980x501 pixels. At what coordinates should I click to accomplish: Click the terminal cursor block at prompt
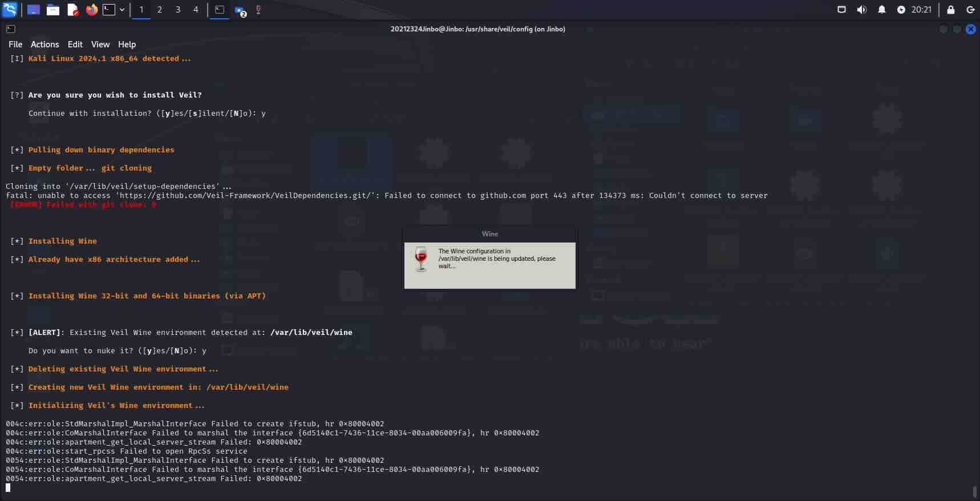pos(8,488)
